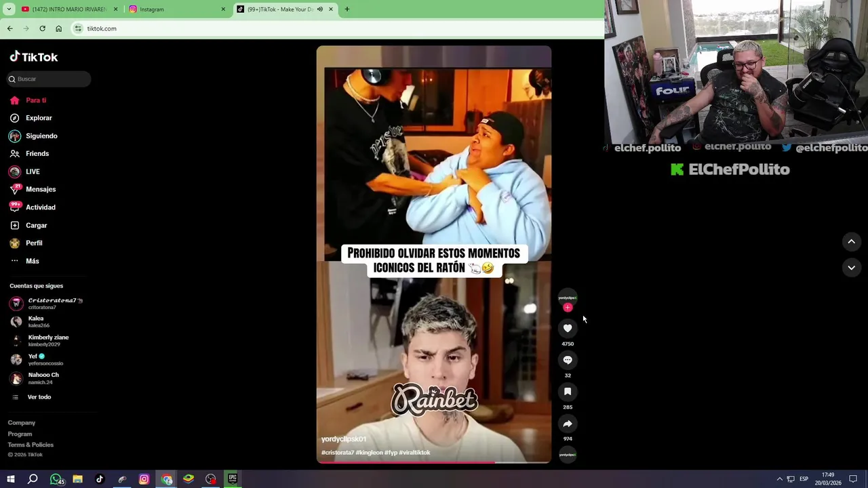Show hidden system tray icons
The width and height of the screenshot is (868, 488).
coord(779,479)
